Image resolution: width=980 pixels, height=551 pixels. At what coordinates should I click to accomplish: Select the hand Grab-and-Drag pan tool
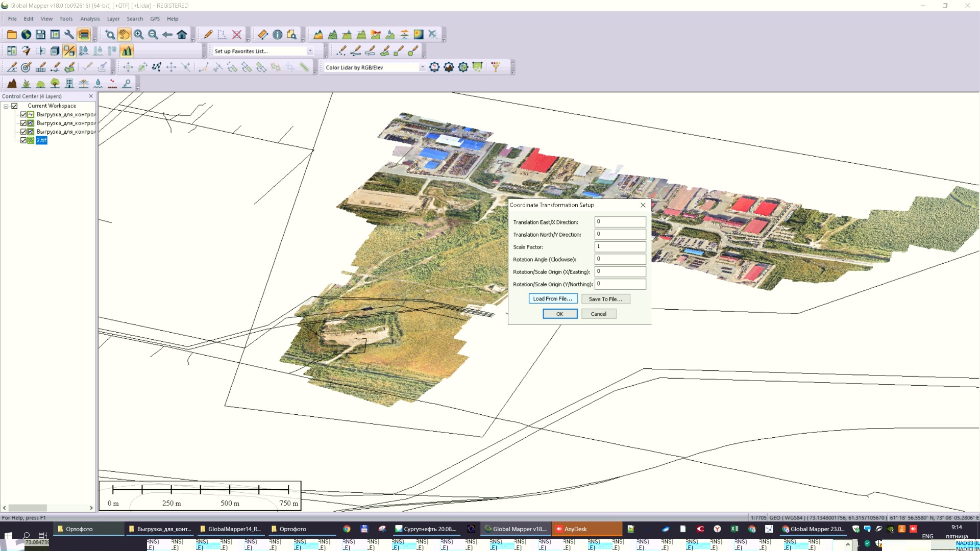(124, 35)
